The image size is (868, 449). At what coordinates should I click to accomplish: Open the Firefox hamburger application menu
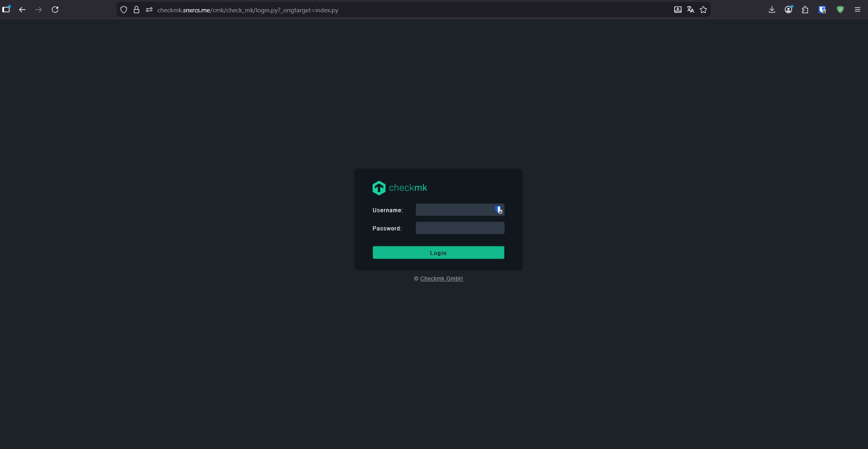(857, 10)
